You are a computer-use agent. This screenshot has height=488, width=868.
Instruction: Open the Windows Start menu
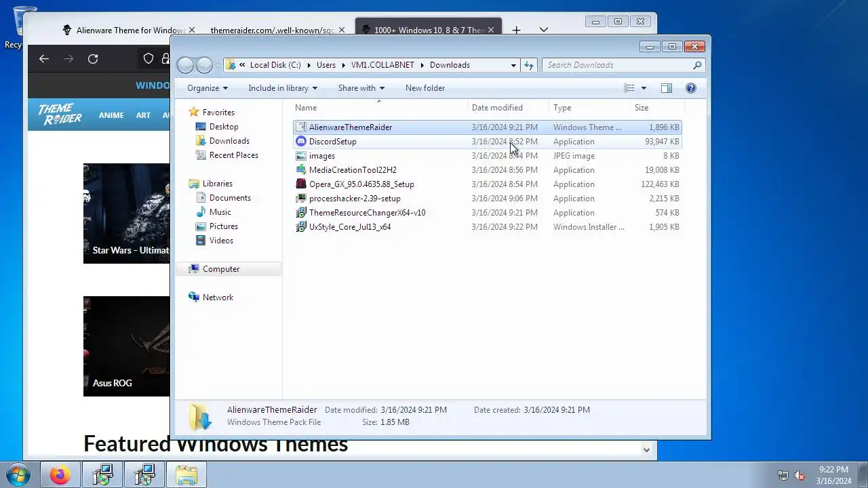click(18, 475)
